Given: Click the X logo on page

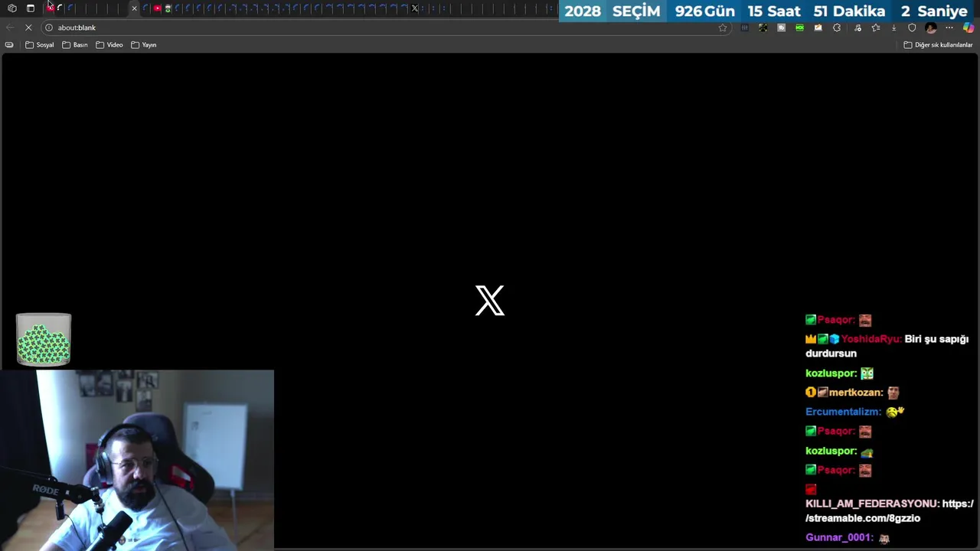Looking at the screenshot, I should tap(490, 300).
